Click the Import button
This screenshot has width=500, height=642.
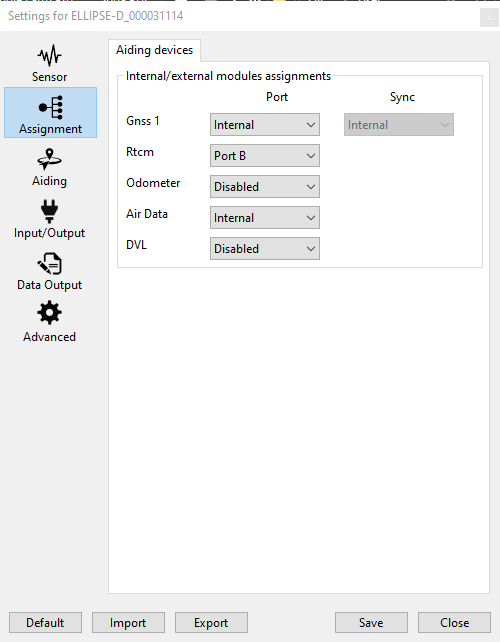tap(128, 623)
